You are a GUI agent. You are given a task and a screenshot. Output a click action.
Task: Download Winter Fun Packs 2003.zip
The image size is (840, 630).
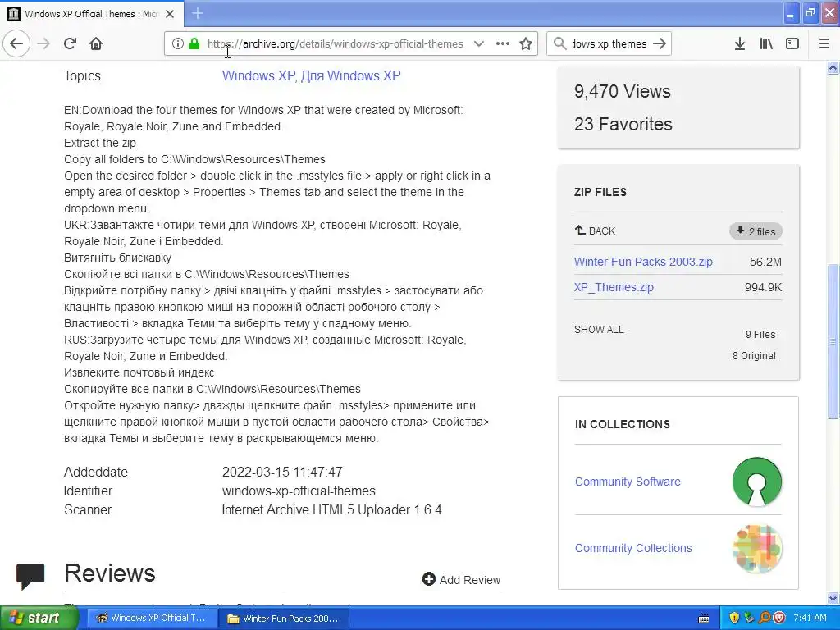click(643, 262)
